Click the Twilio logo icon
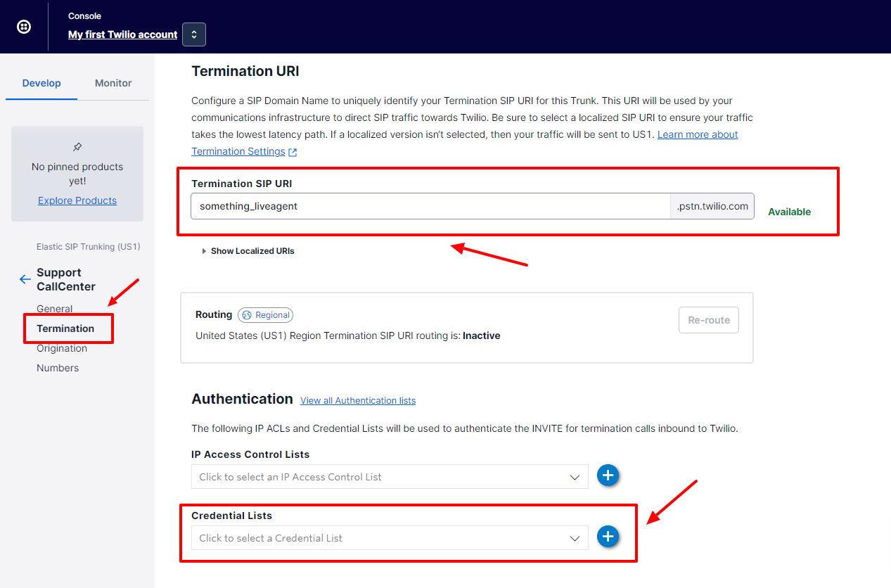Screen dimensions: 891x588 point(24,27)
